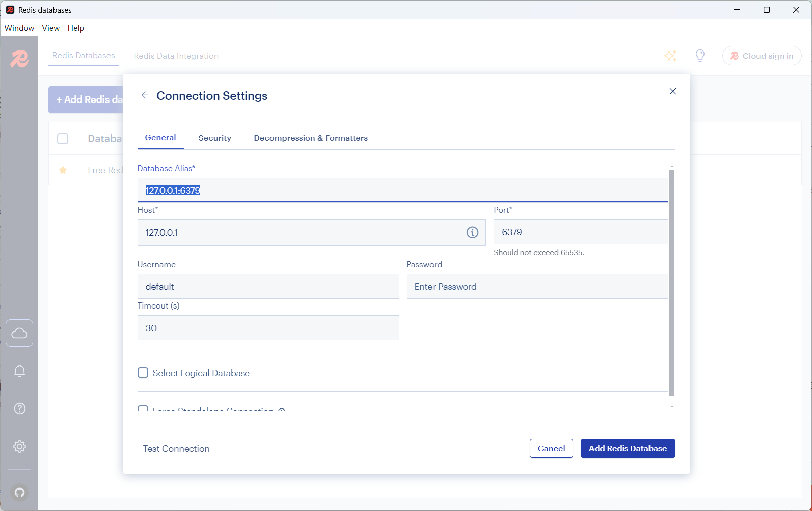
Task: Close the Connection Settings dialog
Action: click(672, 91)
